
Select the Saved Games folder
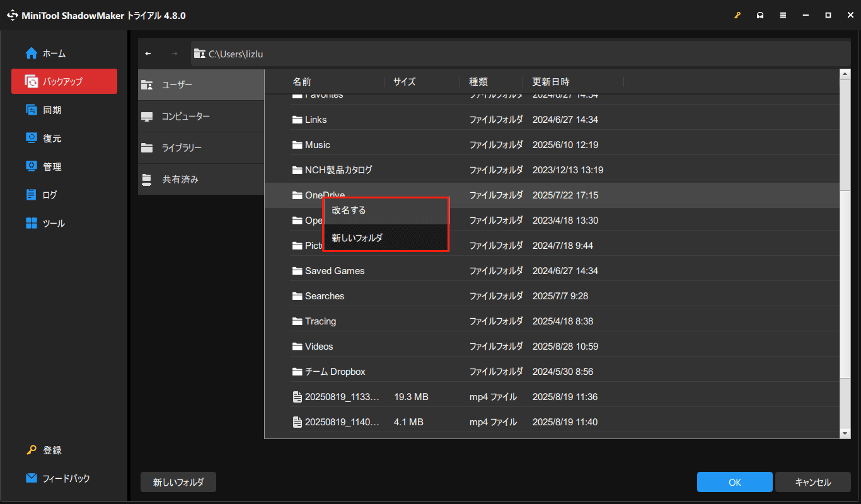552,271
